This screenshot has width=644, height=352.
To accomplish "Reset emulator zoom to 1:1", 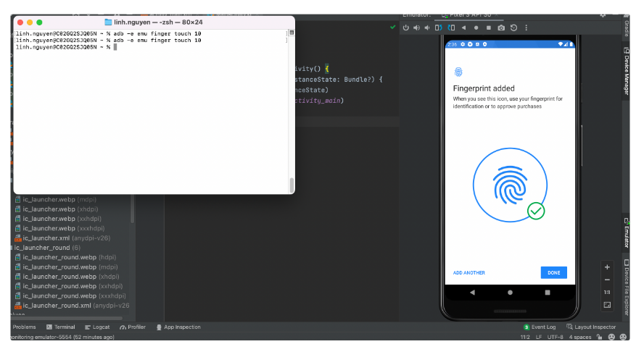I will 607,292.
